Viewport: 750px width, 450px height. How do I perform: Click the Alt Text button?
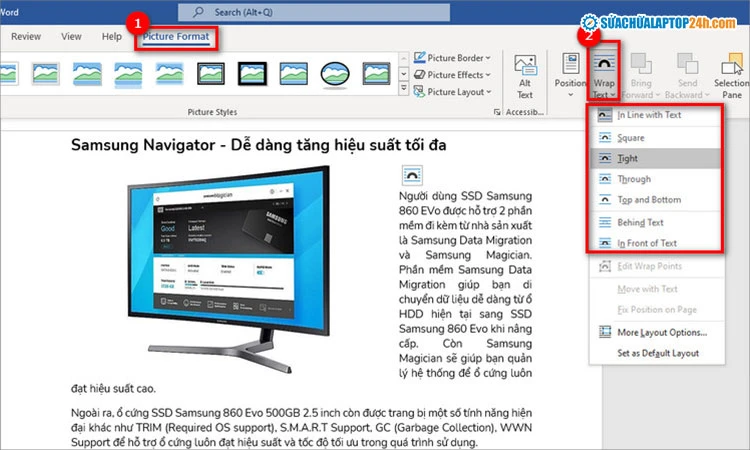pos(525,77)
